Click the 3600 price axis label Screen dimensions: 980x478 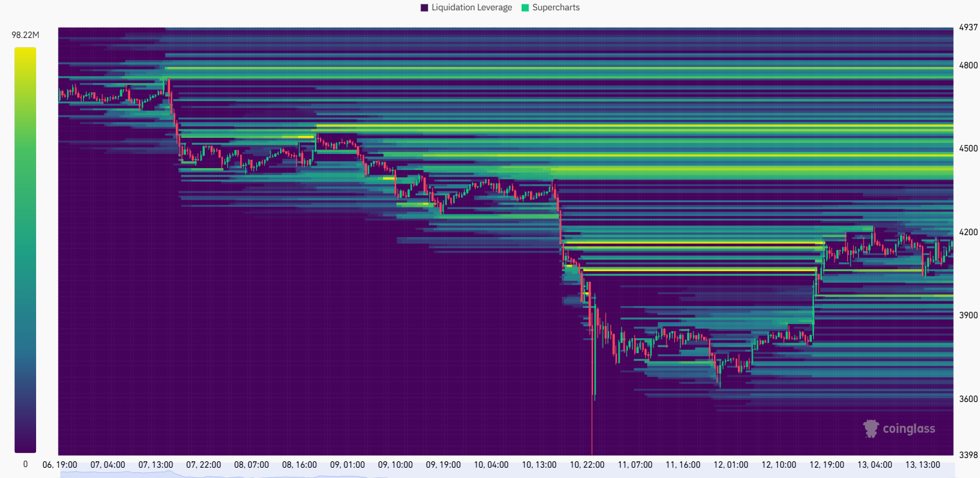point(968,399)
